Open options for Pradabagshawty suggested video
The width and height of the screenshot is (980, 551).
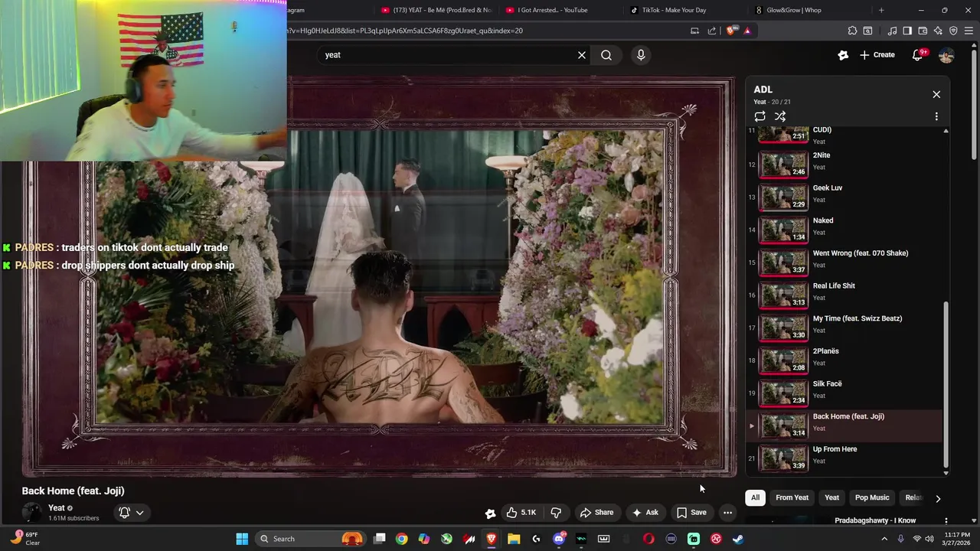[x=946, y=521]
